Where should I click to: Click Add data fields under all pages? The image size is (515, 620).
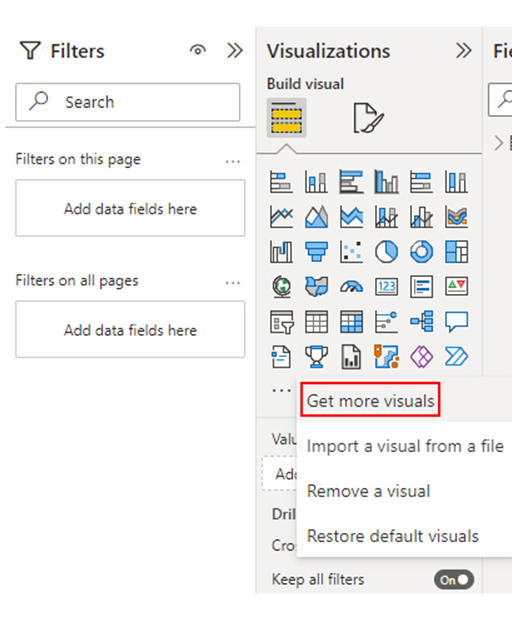pyautogui.click(x=130, y=329)
